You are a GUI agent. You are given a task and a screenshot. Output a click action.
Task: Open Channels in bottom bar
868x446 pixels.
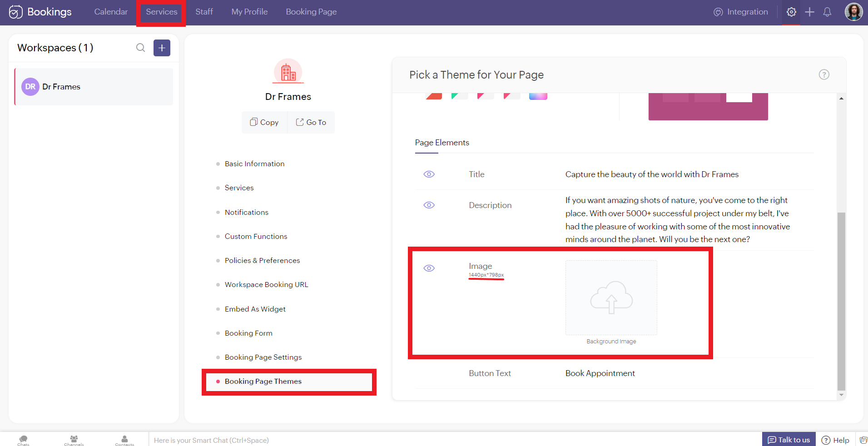(x=74, y=440)
